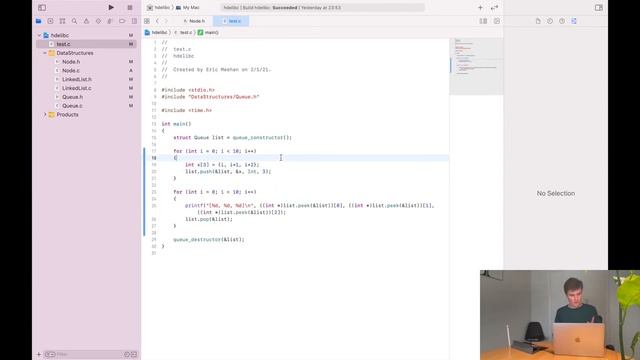This screenshot has height=360, width=640.
Task: Click line number 18 in the gutter
Action: pyautogui.click(x=154, y=158)
